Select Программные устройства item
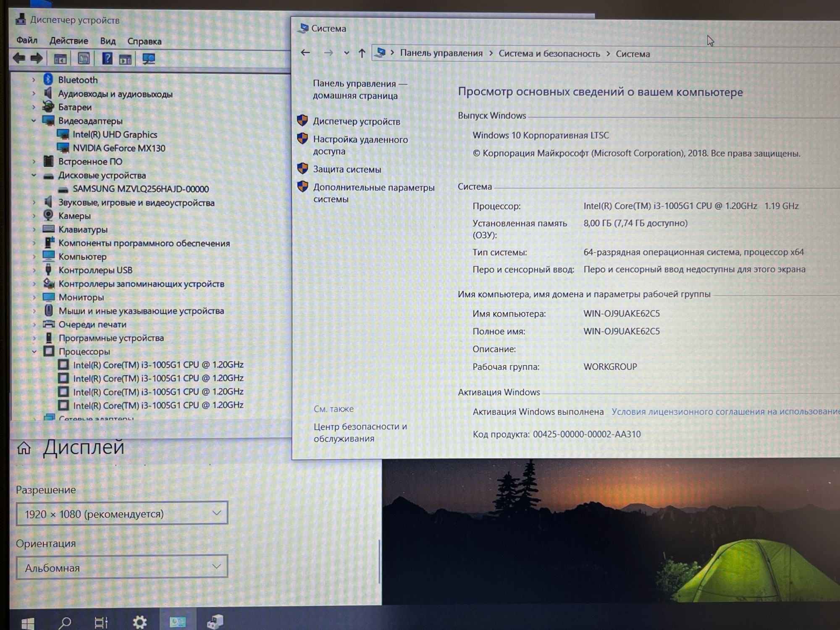Viewport: 840px width, 630px height. (111, 338)
